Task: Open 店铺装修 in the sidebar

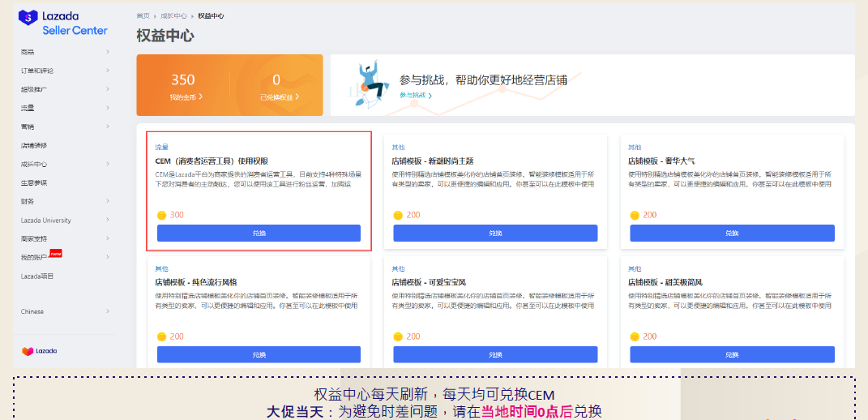Action: point(34,145)
